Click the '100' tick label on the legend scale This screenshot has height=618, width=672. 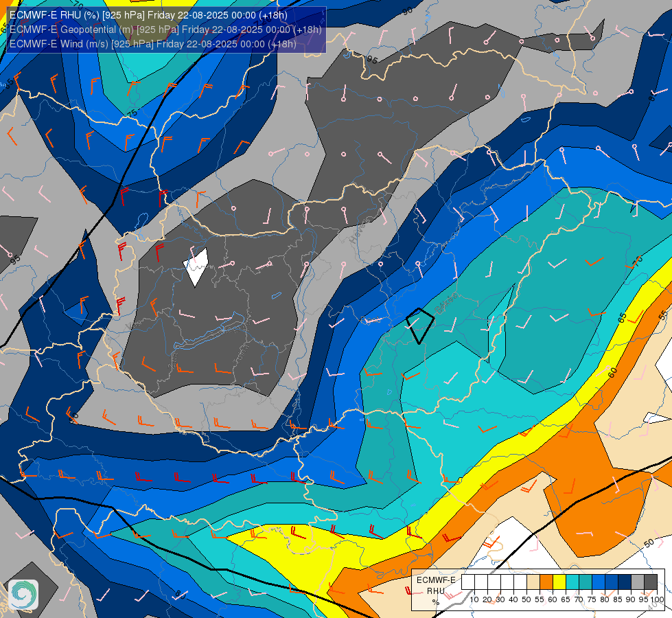tap(657, 599)
